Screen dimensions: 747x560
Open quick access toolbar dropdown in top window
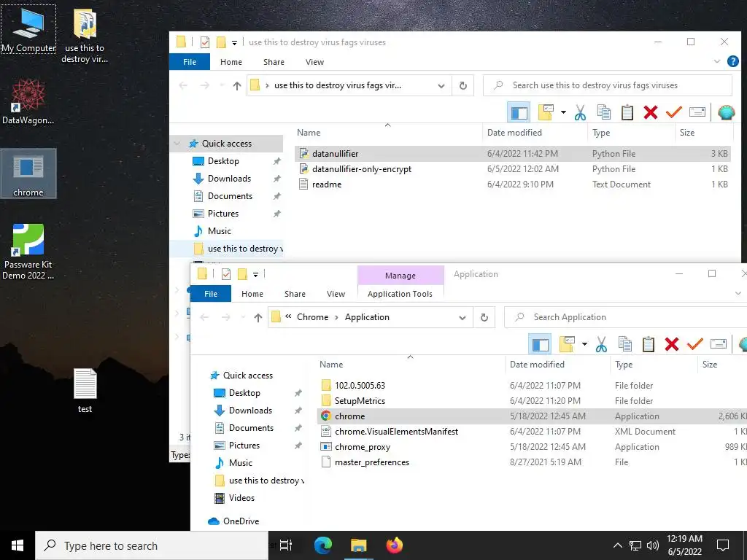(x=234, y=42)
